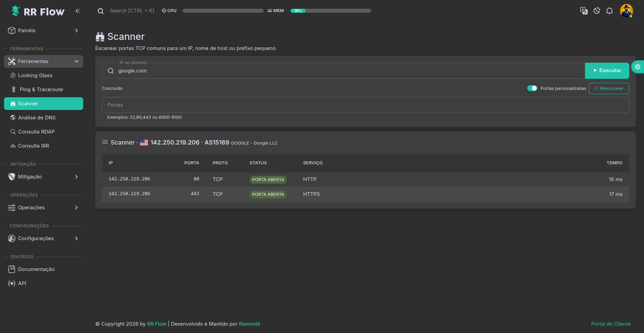Click the Rescanear button
Screen dimensions: 644x333
coord(609,89)
